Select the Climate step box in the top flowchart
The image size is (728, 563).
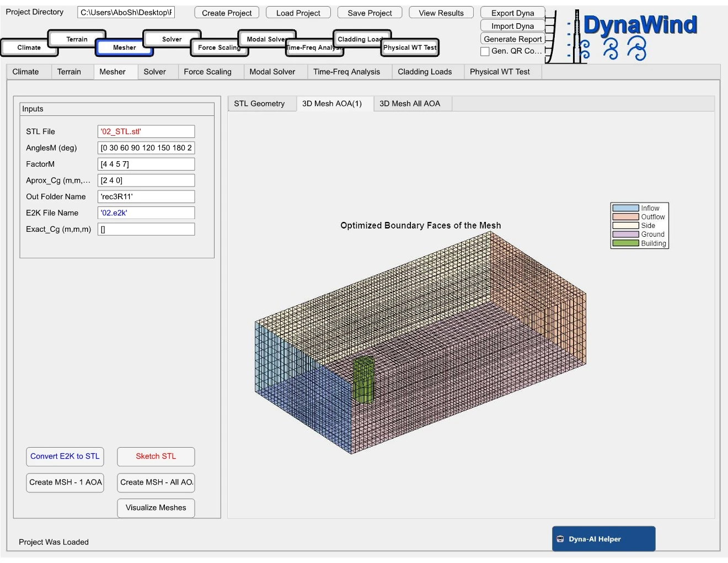29,47
